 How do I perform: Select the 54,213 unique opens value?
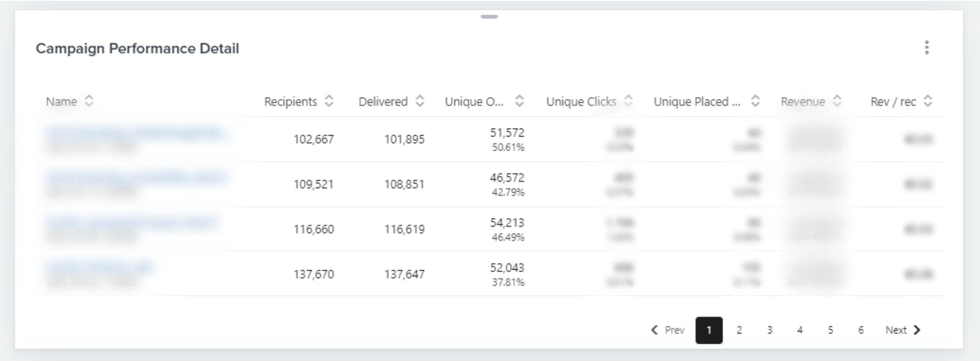pos(507,222)
